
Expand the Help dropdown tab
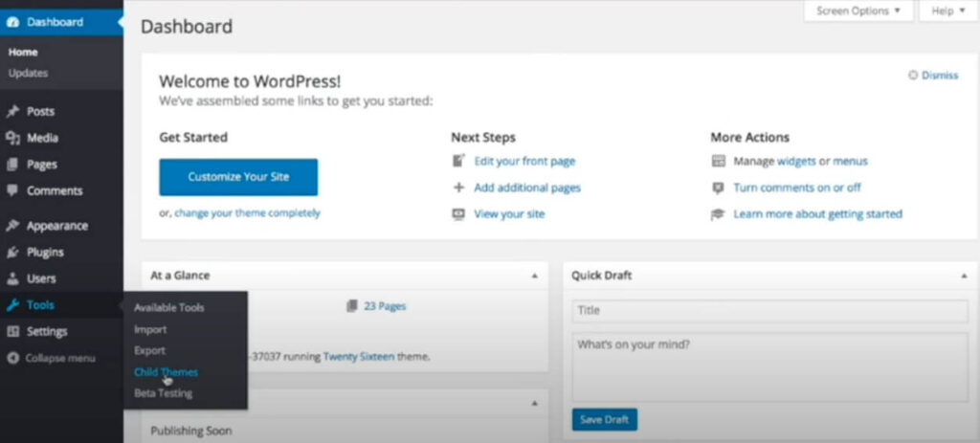point(942,11)
